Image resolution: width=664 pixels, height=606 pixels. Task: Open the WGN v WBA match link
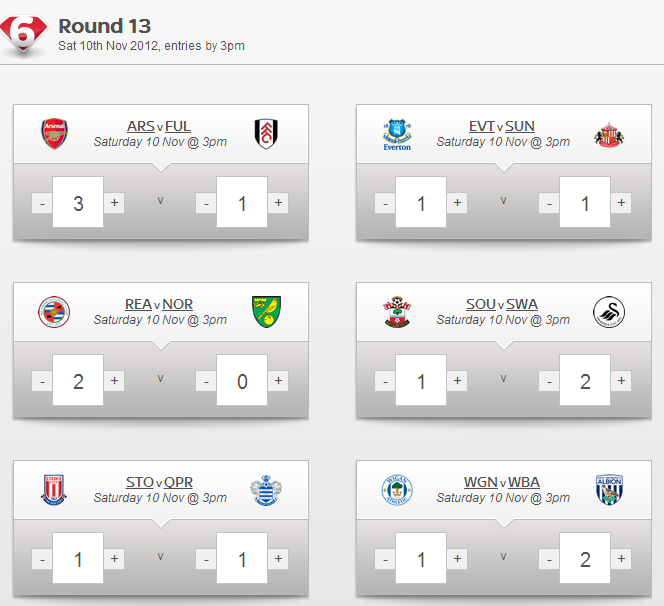[502, 482]
